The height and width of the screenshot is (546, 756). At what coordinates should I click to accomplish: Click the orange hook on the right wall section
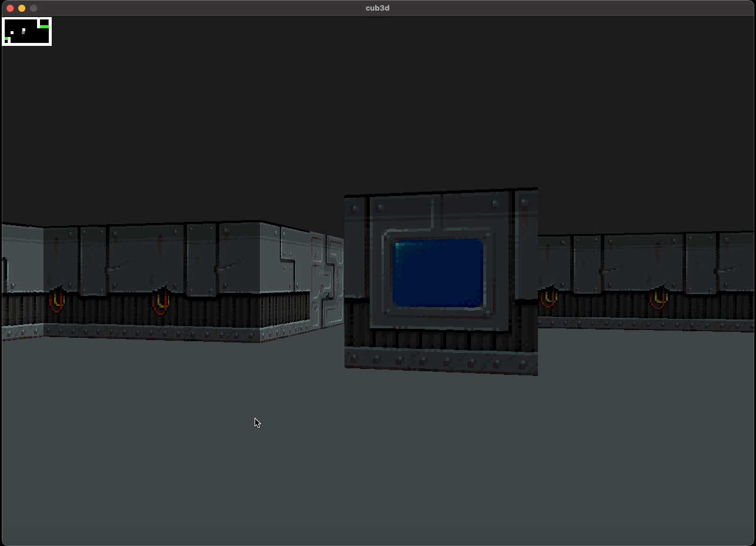tap(548, 297)
